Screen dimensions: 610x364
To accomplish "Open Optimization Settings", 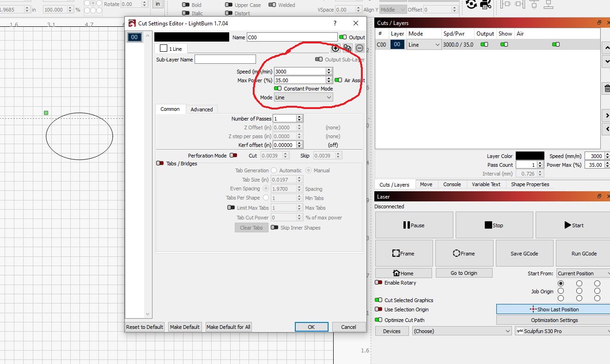I will 553,320.
